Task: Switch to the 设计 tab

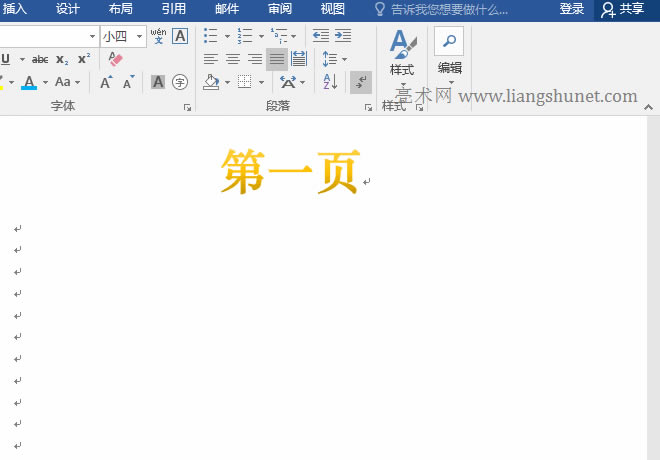Action: pos(68,9)
